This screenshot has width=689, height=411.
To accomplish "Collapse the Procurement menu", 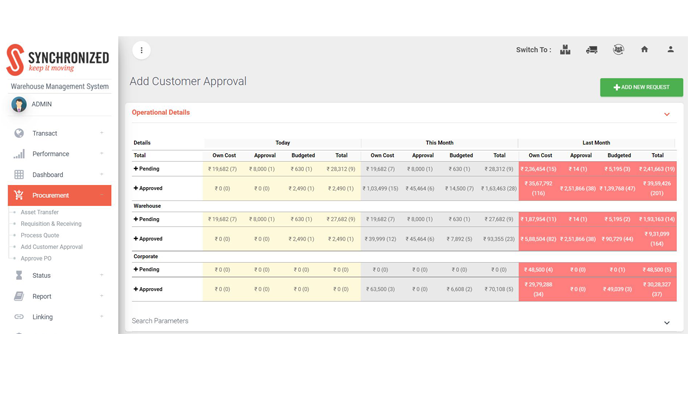I will point(102,195).
